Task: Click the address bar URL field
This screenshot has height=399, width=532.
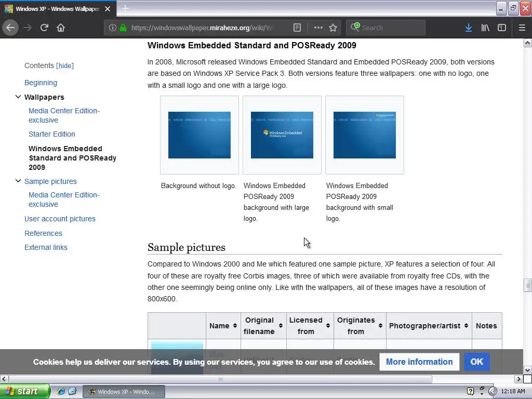Action: coord(202,28)
